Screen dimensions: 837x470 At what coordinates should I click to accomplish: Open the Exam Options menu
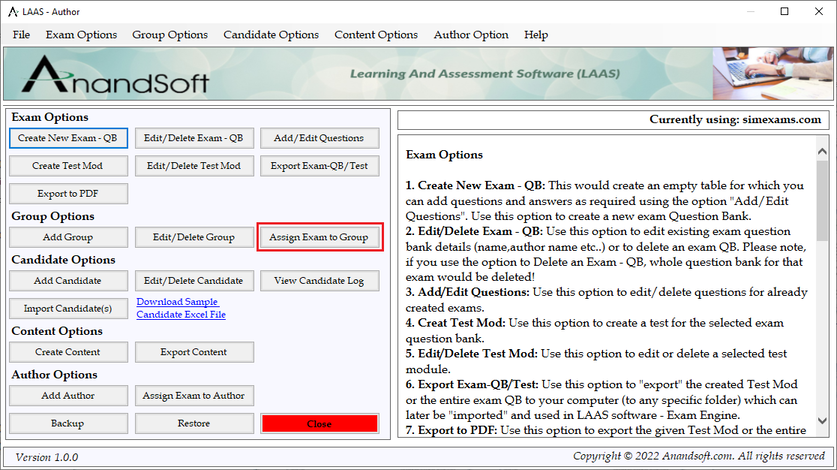(81, 35)
